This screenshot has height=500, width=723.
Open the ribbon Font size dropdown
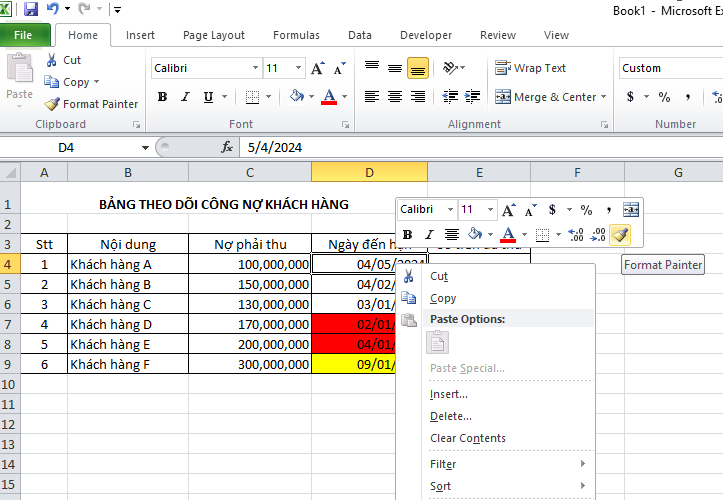pos(298,68)
